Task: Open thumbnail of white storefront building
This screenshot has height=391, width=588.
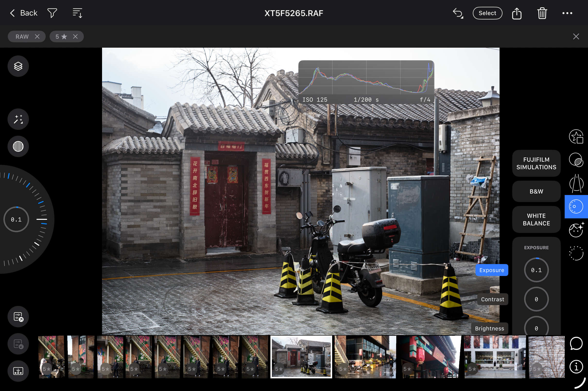Action: click(x=494, y=357)
